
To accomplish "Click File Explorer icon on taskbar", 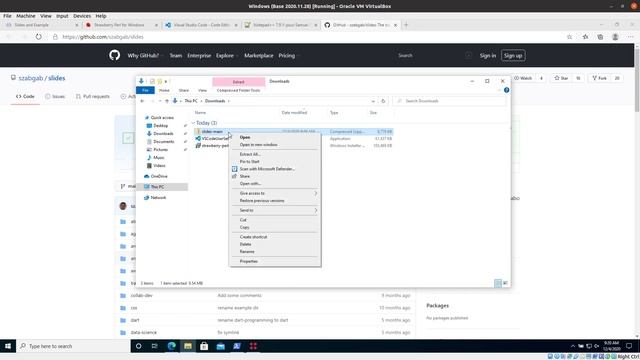I will pos(188,346).
